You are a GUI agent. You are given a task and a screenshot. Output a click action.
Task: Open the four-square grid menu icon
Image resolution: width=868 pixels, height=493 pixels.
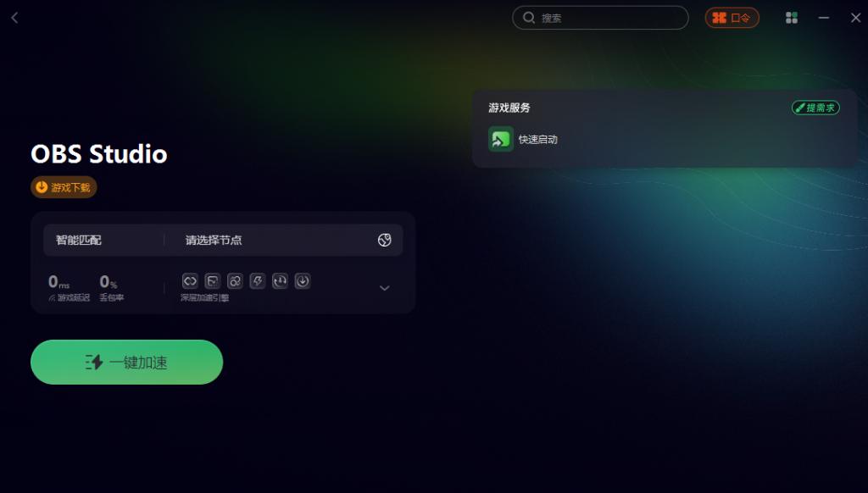click(792, 18)
